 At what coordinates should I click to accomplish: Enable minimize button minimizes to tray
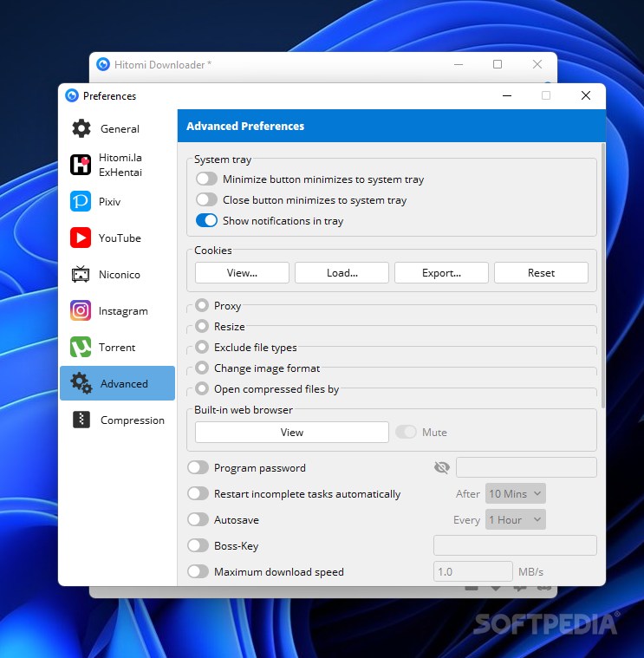(x=206, y=179)
